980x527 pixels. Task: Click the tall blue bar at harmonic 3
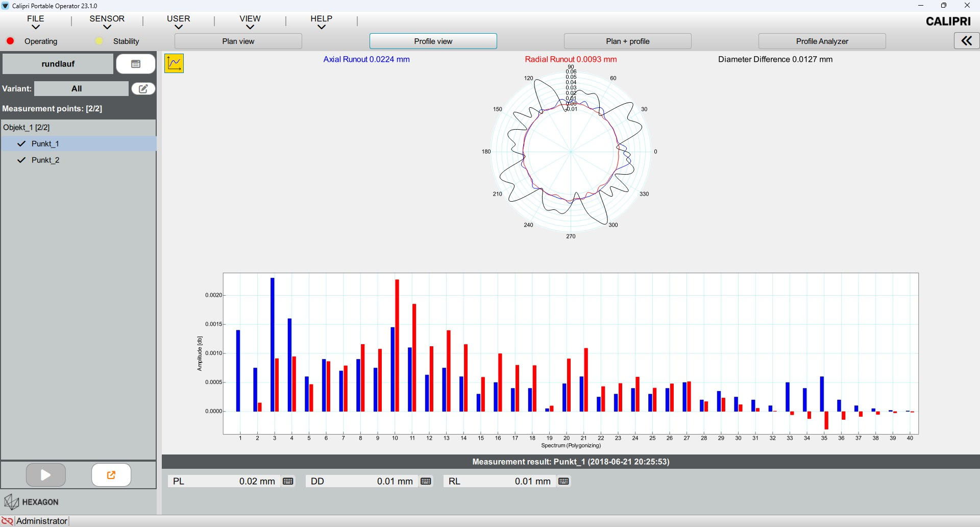(x=273, y=345)
